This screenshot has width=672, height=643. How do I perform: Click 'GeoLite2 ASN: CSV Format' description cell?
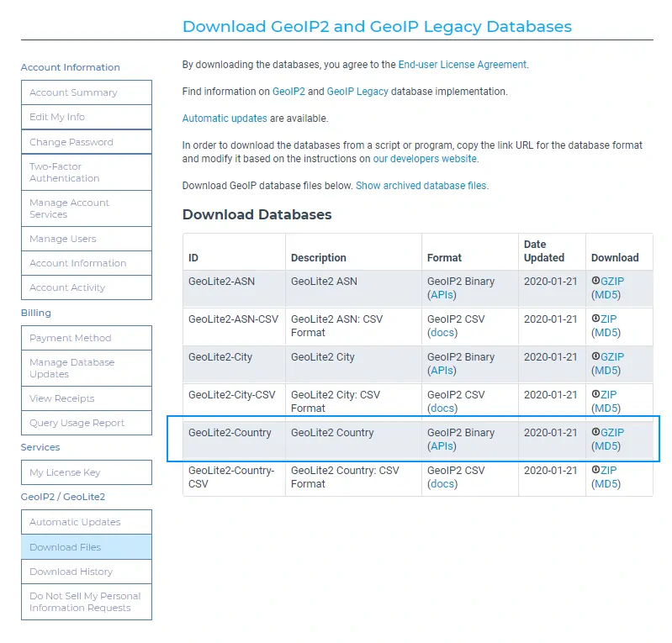click(353, 326)
